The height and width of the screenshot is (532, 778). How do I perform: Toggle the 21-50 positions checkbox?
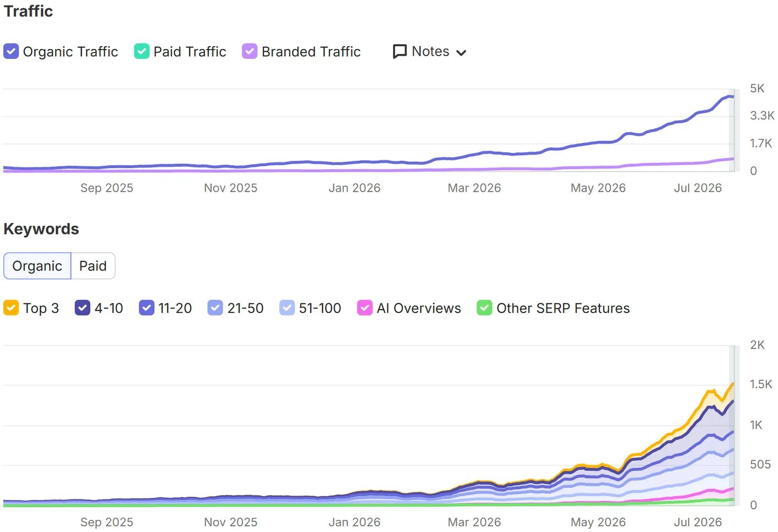point(215,308)
